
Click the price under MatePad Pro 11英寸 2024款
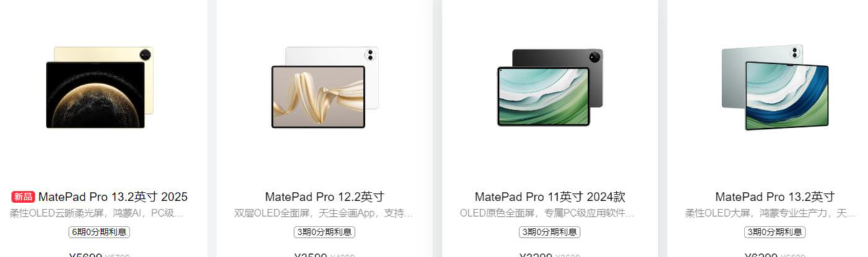click(536, 255)
